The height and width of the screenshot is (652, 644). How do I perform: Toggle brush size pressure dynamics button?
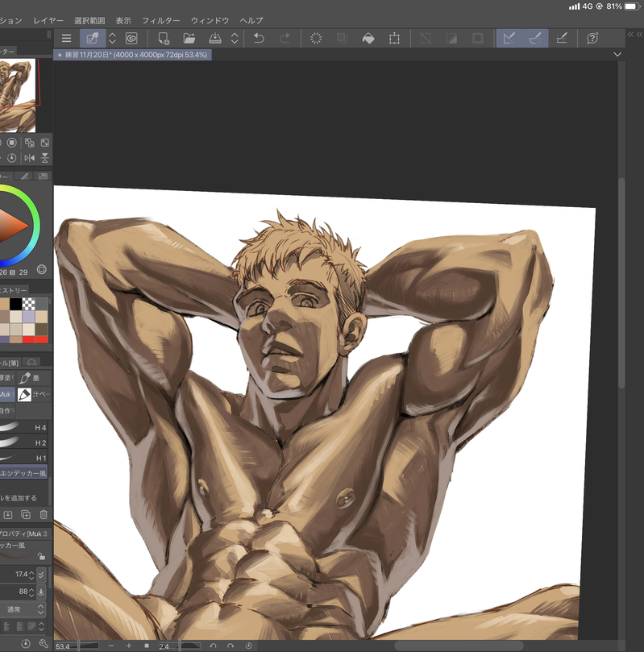pyautogui.click(x=41, y=575)
